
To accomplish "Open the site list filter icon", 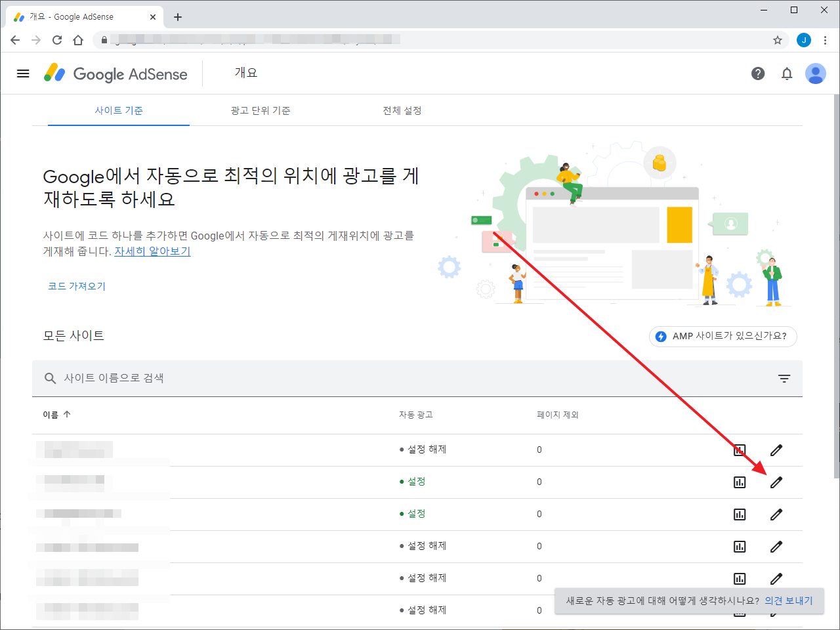I will (x=784, y=379).
